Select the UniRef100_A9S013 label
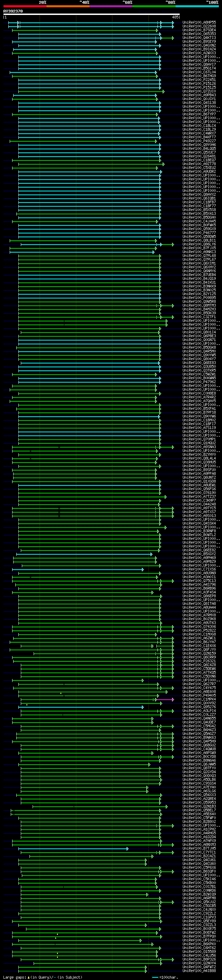Screen dimensions: 222x980 click(x=199, y=516)
